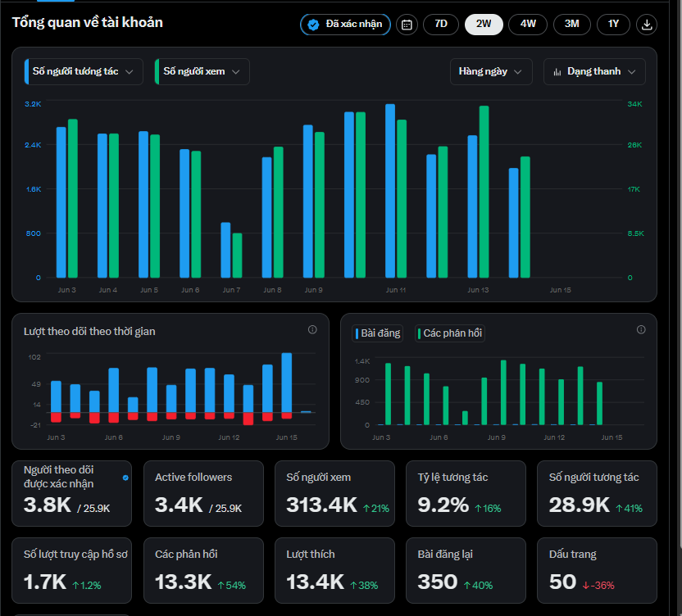Open the Dấu trang 50 card

(x=598, y=570)
